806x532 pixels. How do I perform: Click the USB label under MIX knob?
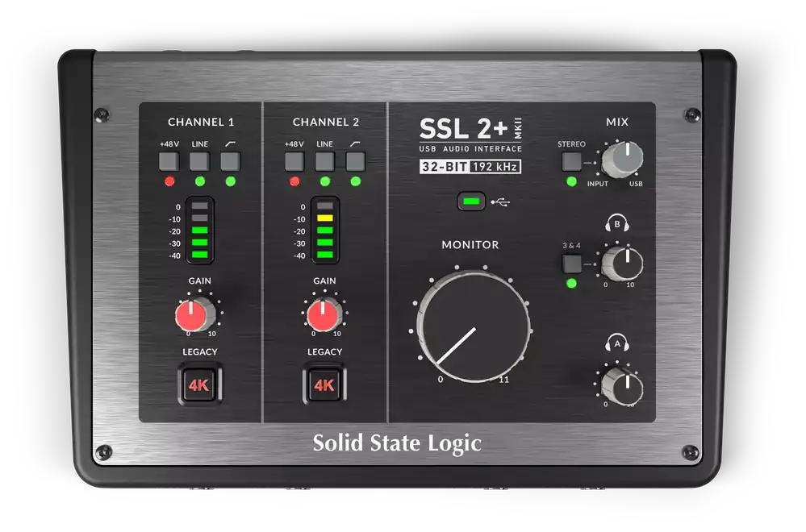point(636,184)
